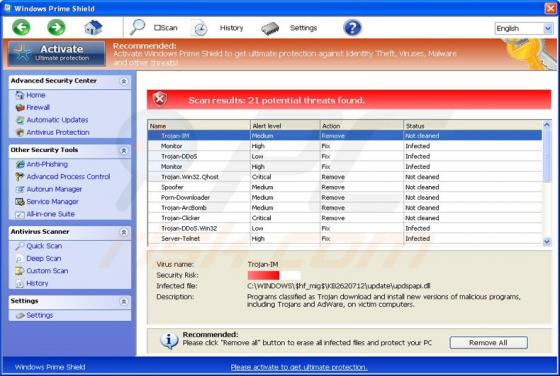Click the Remove All button
Image resolution: width=560 pixels, height=376 pixels.
(x=488, y=342)
